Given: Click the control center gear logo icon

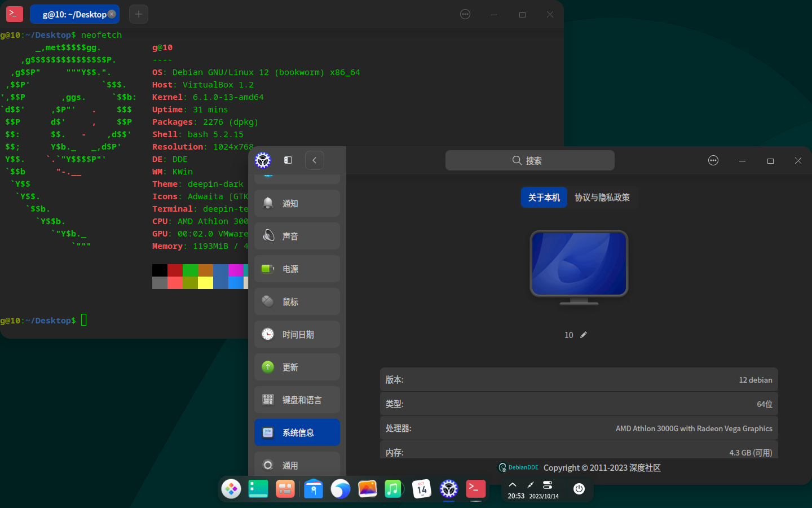Looking at the screenshot, I should (x=263, y=160).
